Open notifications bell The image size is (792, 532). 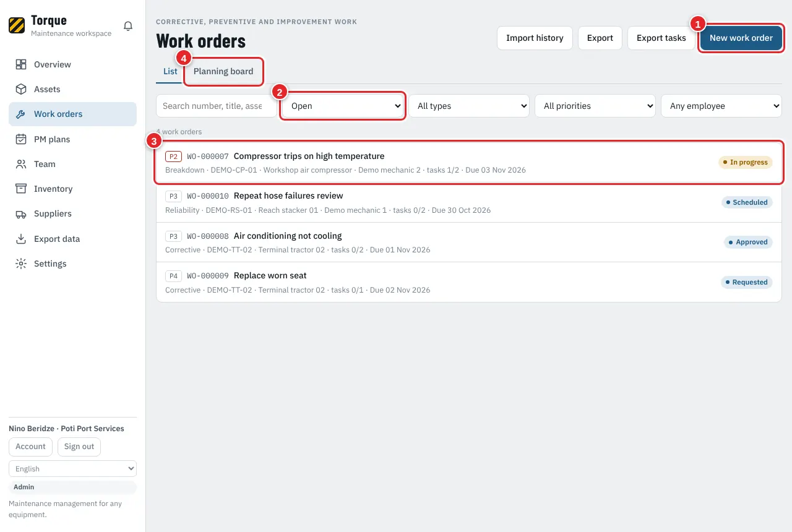(x=128, y=26)
